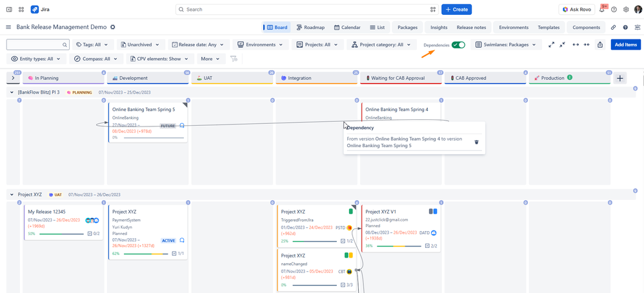Open the Insights tab
This screenshot has height=293, width=644.
click(439, 28)
